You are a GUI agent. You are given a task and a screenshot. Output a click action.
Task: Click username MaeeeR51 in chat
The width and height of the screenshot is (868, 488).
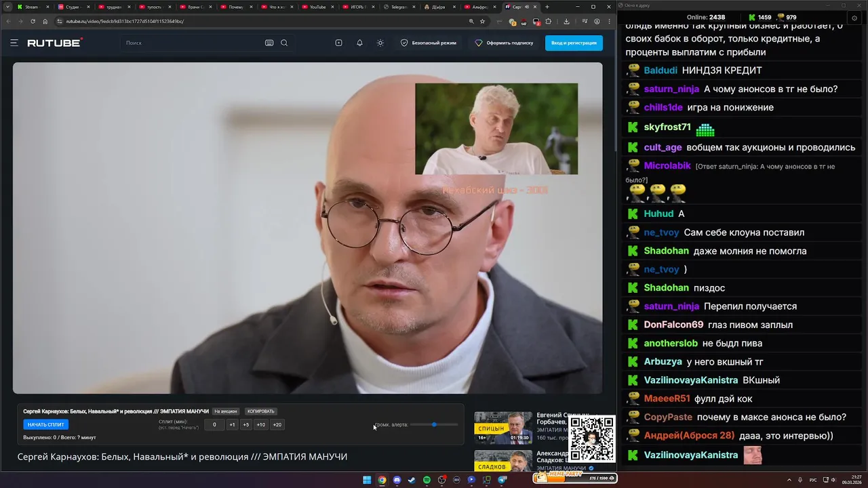point(667,399)
